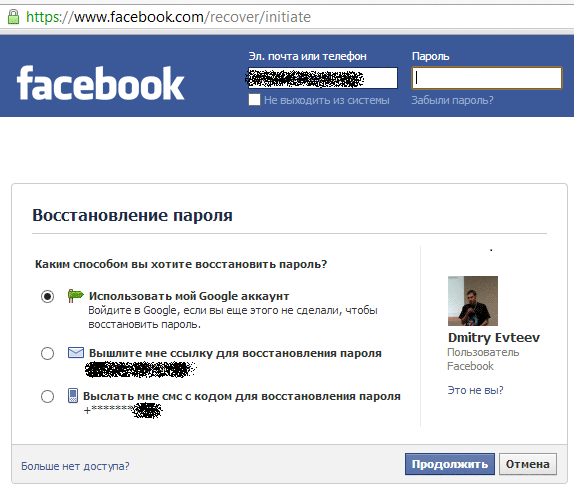Viewport: 587px width, 497px height.
Task: Click the envelope email icon
Action: tap(76, 353)
